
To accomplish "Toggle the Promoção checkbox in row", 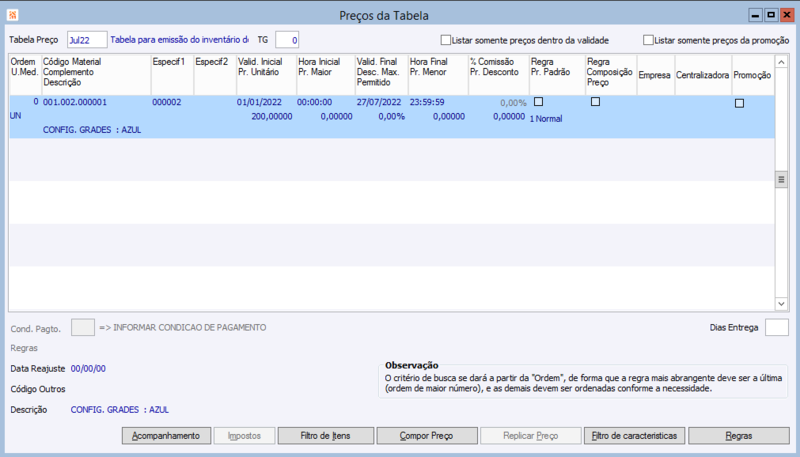I will tap(739, 104).
